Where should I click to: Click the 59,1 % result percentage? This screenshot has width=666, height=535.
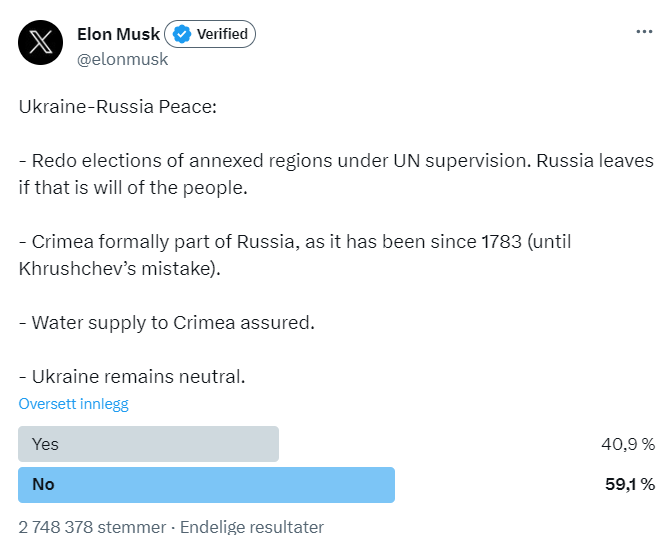(x=628, y=484)
